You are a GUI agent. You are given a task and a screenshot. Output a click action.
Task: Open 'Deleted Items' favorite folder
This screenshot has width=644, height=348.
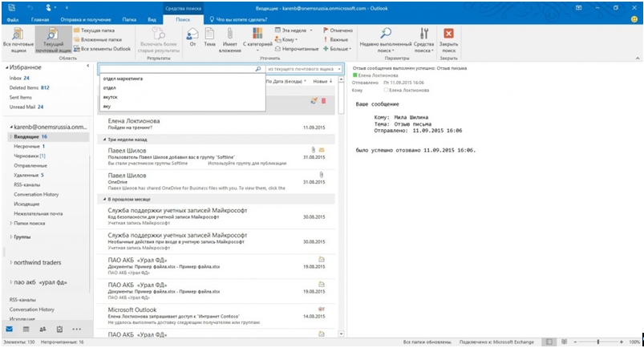click(x=29, y=87)
